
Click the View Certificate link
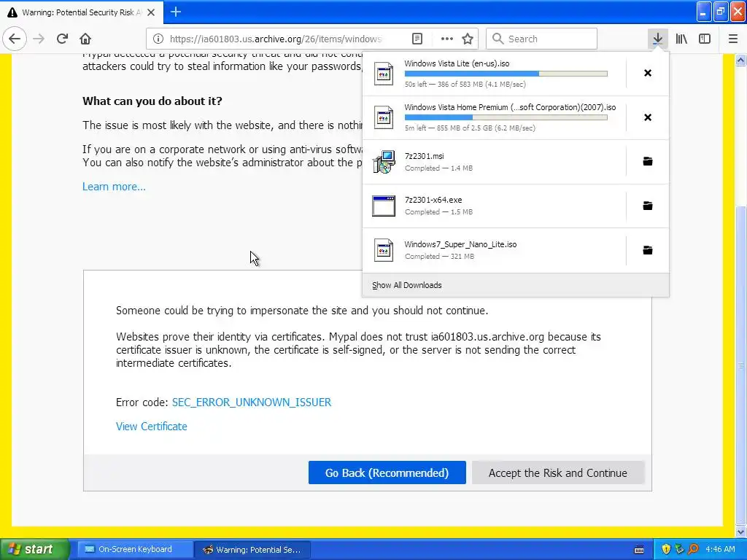coord(152,427)
